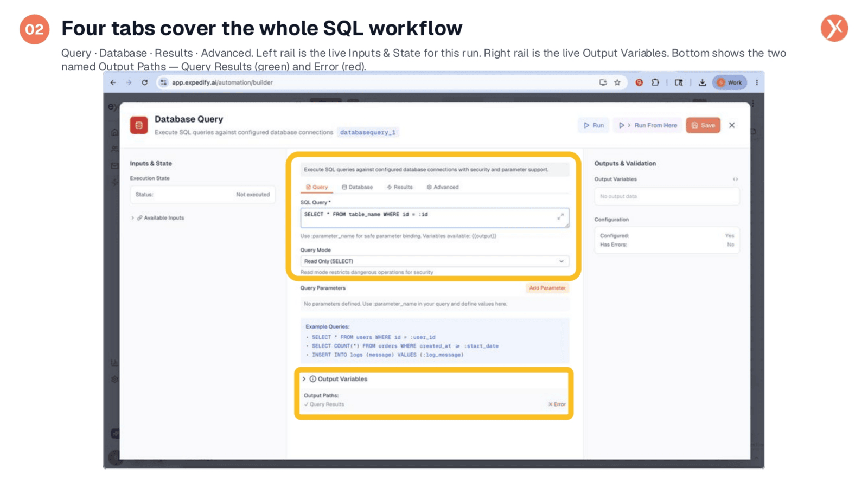Viewport: 868px width, 488px height.
Task: Click the install app icon in address bar
Action: 603,82
